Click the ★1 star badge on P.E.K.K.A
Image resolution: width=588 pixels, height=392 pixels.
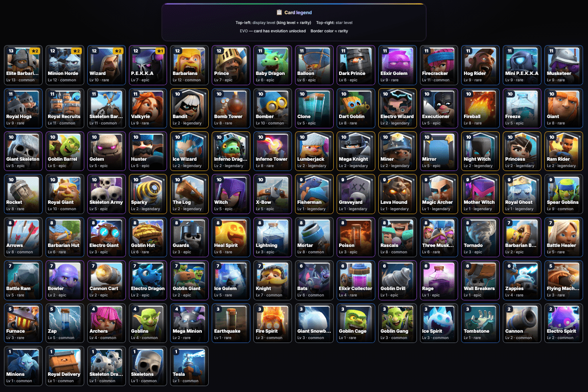(160, 51)
